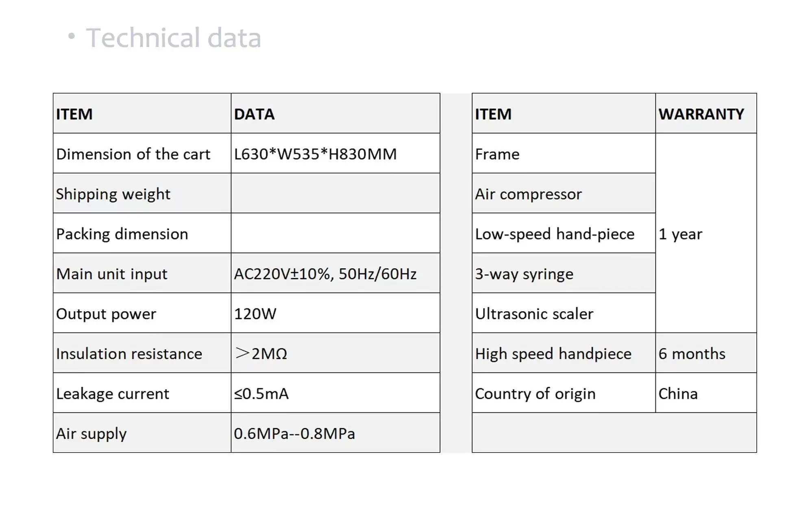Click the Insulation resistance label
The height and width of the screenshot is (520, 812).
129,353
